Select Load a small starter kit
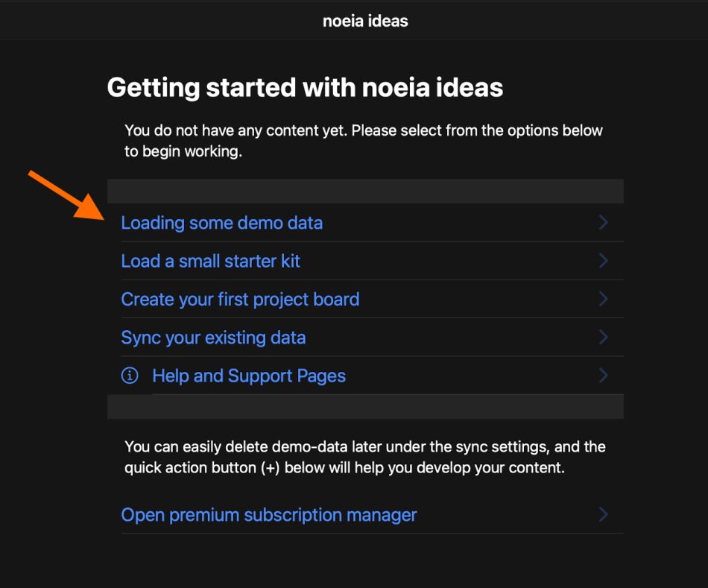 (x=210, y=262)
